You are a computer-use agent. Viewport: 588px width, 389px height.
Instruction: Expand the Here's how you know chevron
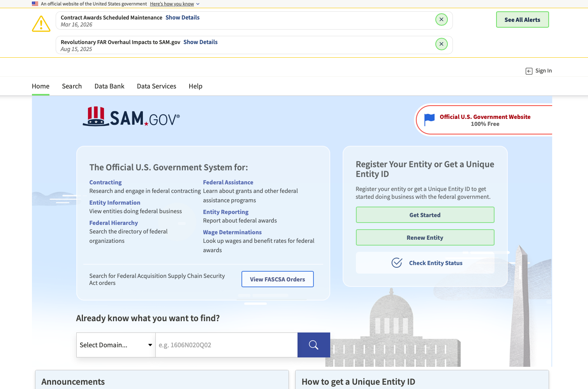[x=198, y=4]
